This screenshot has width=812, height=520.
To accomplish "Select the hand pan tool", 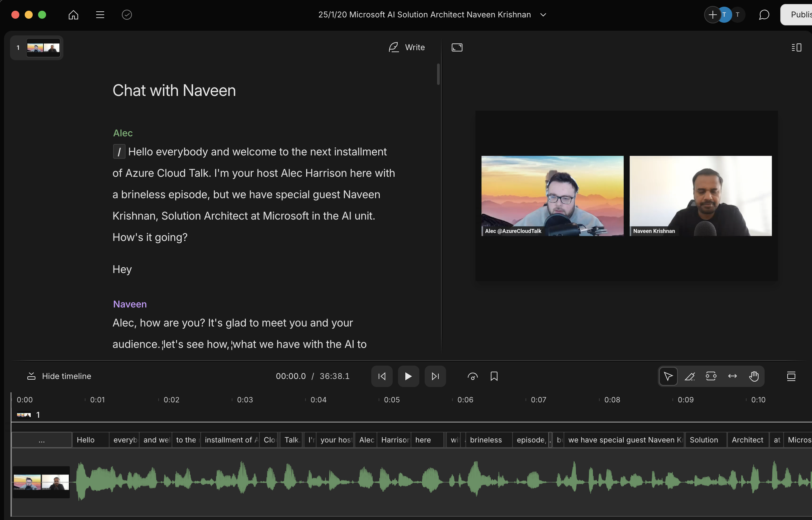I will [x=754, y=376].
